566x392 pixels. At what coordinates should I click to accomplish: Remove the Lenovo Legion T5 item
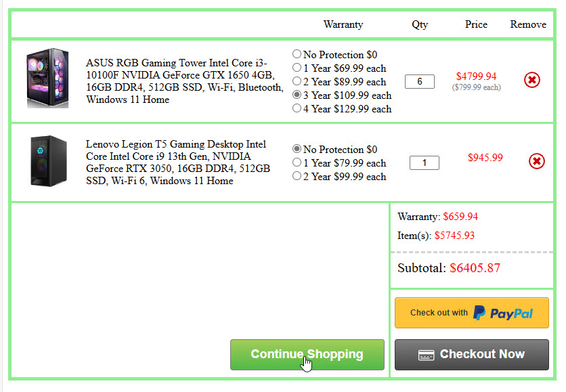pos(536,161)
